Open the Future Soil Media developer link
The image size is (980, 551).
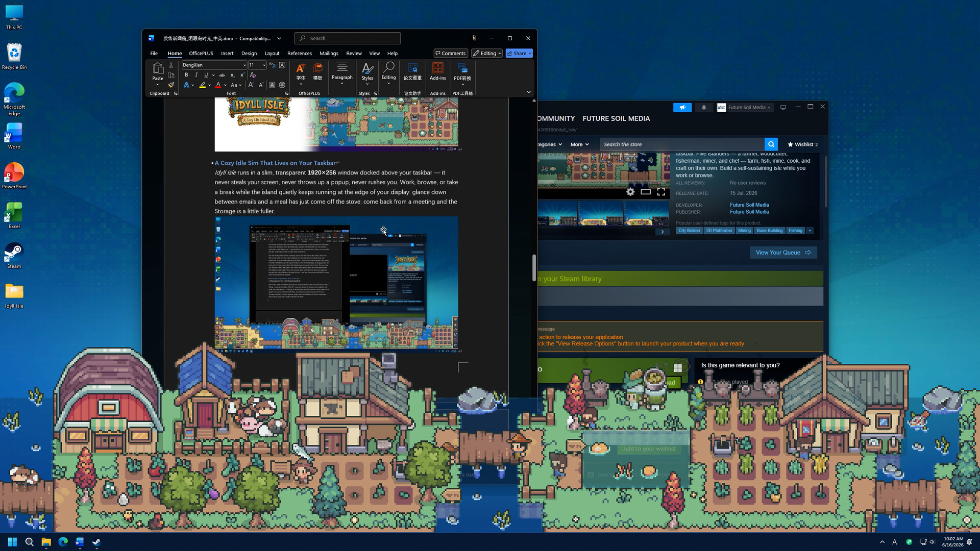click(749, 205)
